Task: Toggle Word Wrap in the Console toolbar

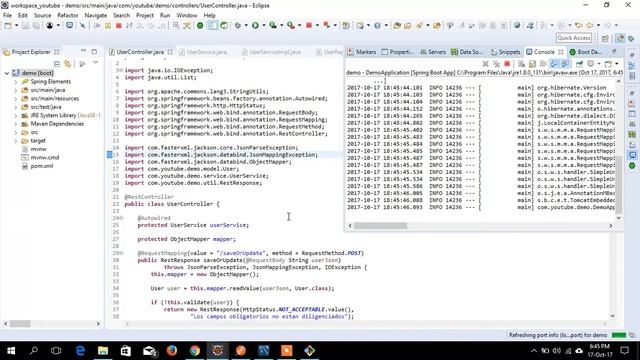Action: point(543,64)
